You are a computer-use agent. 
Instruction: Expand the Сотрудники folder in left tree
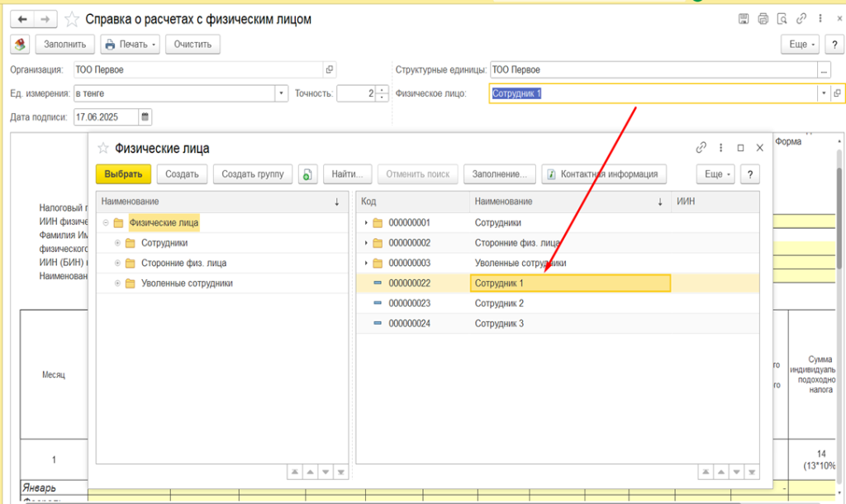tap(117, 243)
